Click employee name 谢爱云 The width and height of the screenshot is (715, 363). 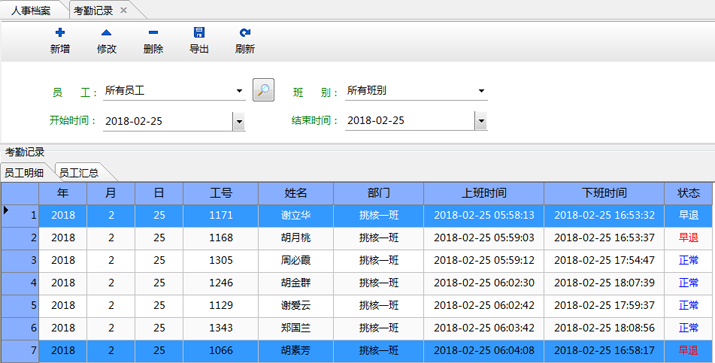coord(296,305)
